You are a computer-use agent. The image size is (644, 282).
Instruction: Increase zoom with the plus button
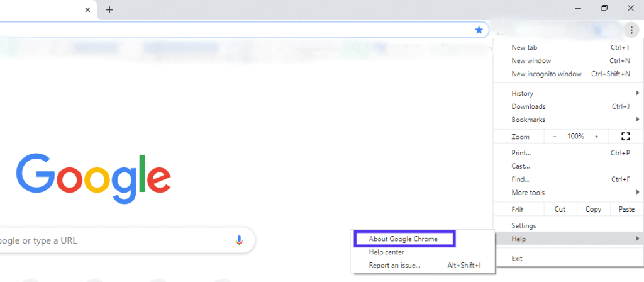tap(596, 137)
